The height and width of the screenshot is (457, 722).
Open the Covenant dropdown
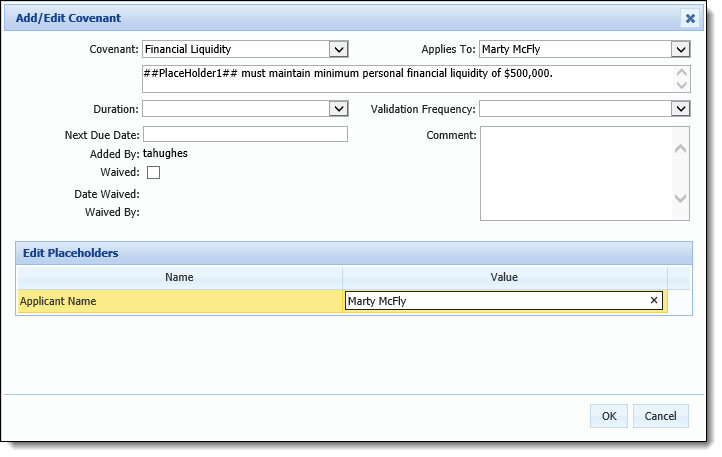338,49
